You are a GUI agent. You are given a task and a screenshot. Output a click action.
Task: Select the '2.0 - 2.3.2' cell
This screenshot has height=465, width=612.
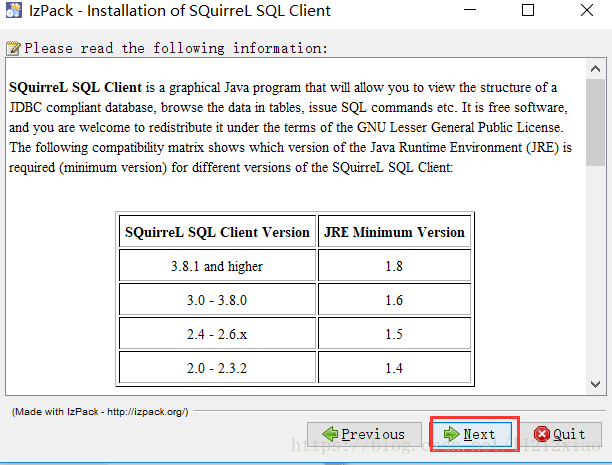[x=217, y=368]
